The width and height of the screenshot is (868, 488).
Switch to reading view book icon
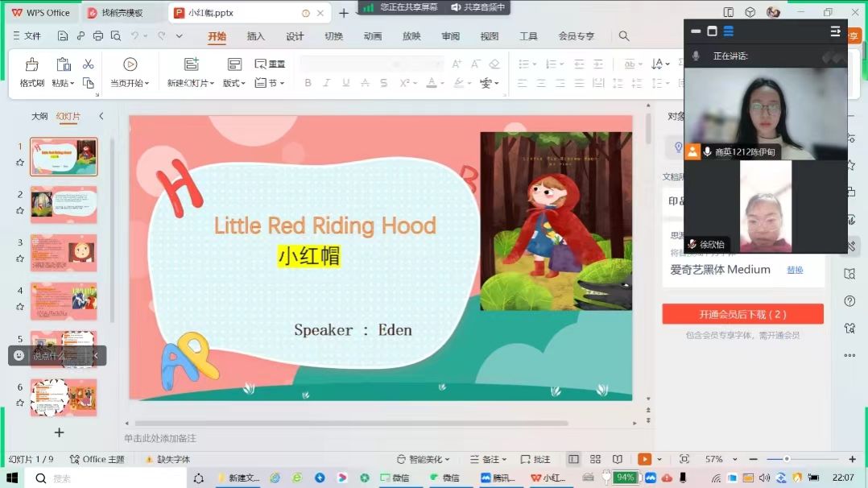pyautogui.click(x=618, y=459)
